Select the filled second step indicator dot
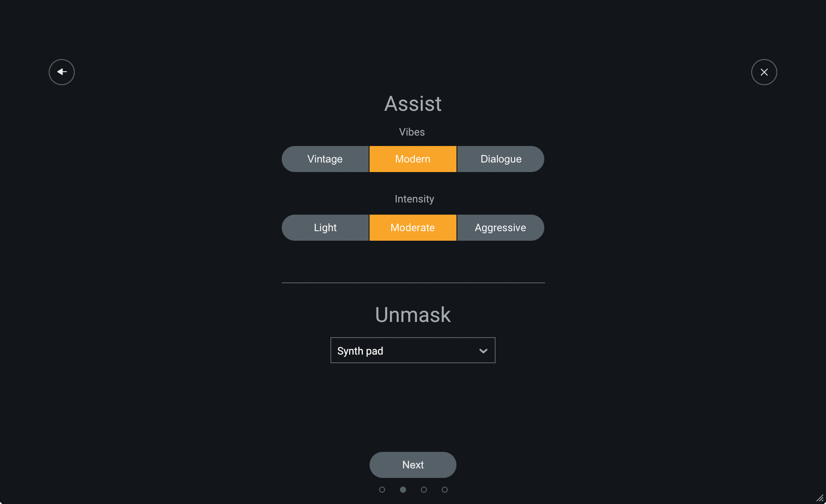The image size is (826, 504). (x=403, y=490)
